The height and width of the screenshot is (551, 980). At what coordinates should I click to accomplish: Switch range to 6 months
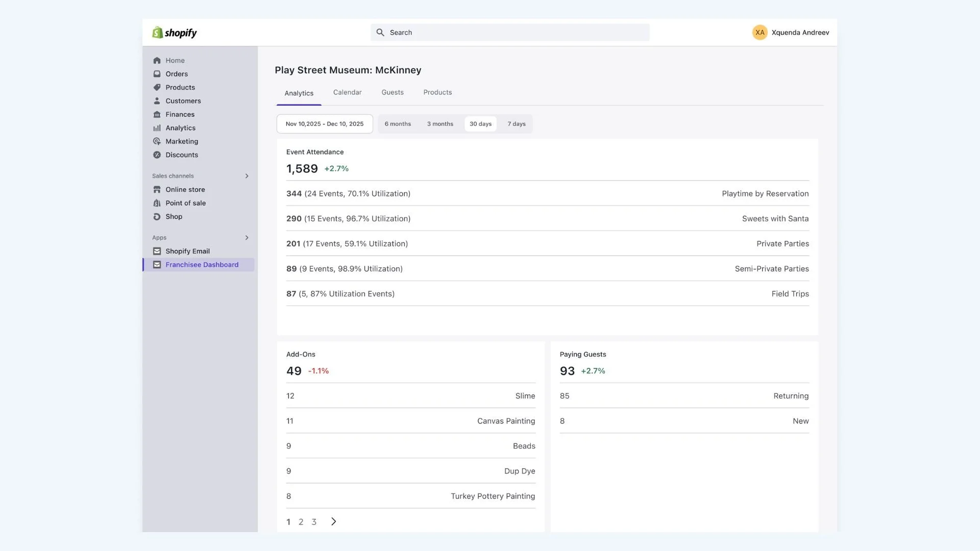click(398, 124)
